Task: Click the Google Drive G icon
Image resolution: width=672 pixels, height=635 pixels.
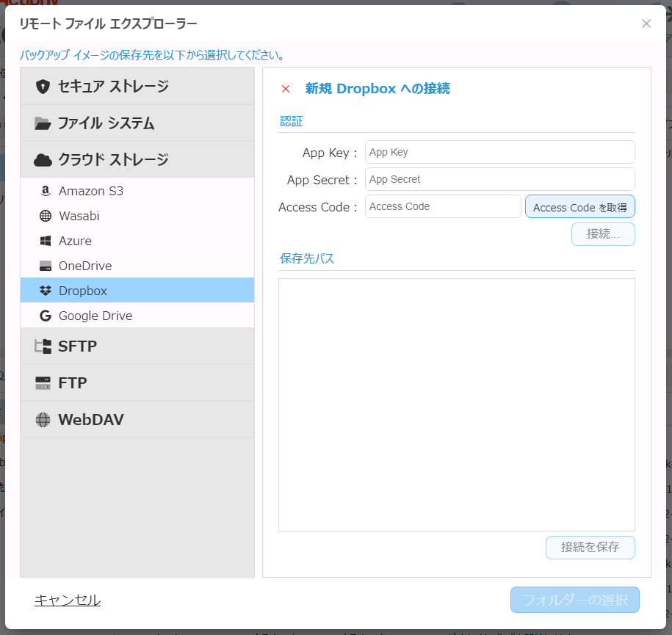Action: click(x=45, y=316)
